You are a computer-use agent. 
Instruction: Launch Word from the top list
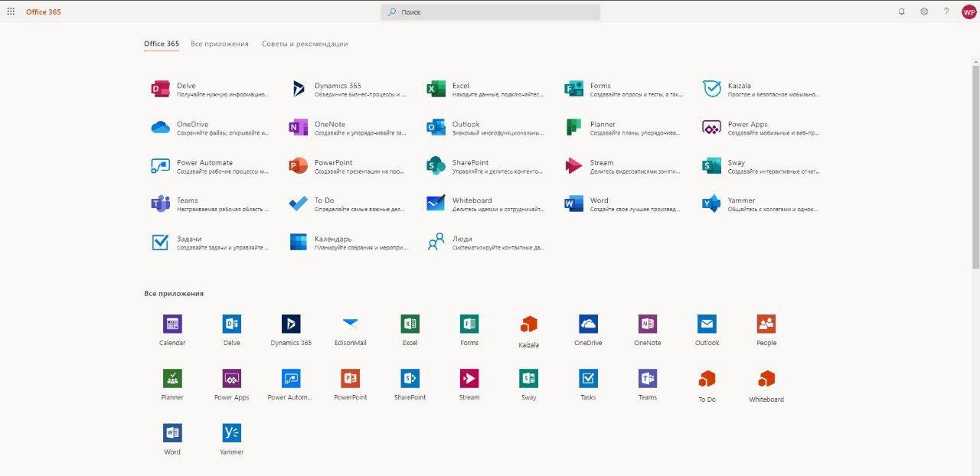[x=624, y=204]
